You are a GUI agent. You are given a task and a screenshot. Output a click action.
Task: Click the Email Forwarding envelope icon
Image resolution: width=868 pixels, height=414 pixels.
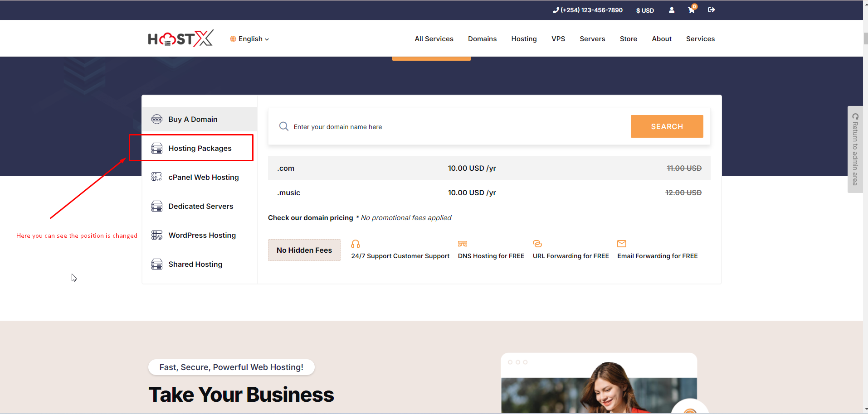coord(622,244)
